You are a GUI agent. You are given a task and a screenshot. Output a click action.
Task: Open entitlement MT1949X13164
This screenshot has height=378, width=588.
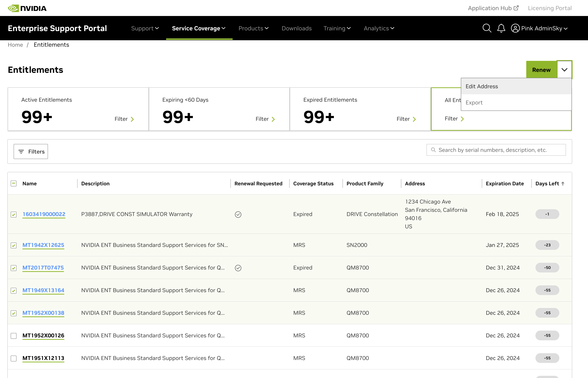click(43, 290)
